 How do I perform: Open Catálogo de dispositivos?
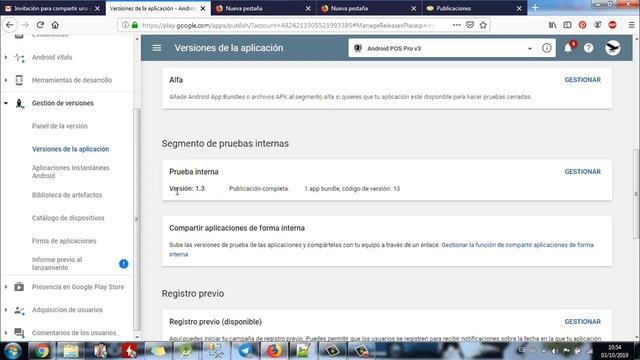(68, 218)
